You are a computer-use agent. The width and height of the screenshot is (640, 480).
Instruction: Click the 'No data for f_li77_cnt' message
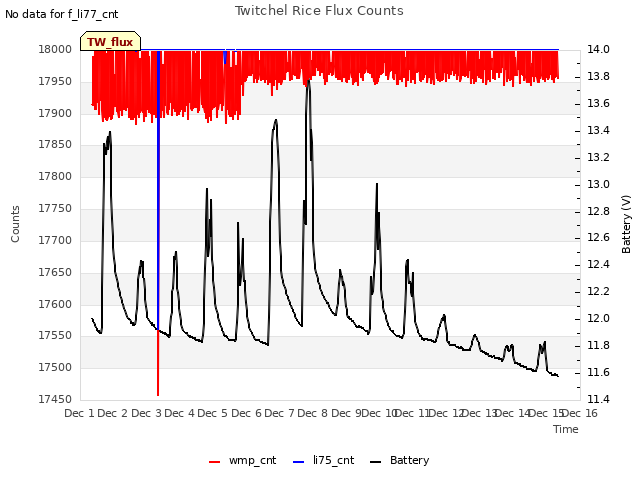click(62, 15)
